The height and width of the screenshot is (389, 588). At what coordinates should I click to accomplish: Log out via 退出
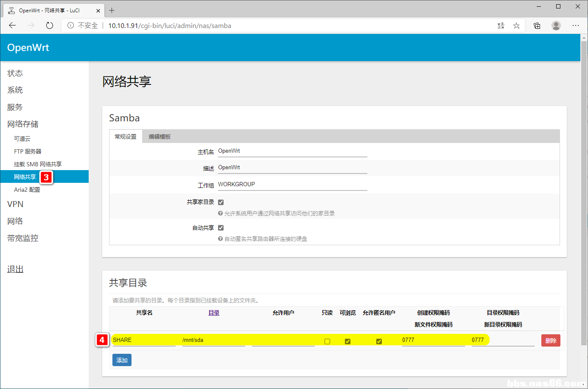pyautogui.click(x=15, y=269)
